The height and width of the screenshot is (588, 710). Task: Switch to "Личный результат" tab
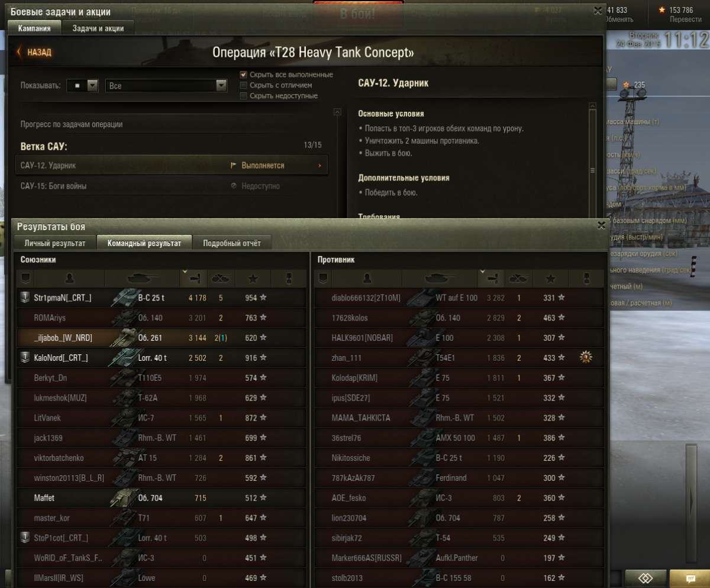click(55, 243)
